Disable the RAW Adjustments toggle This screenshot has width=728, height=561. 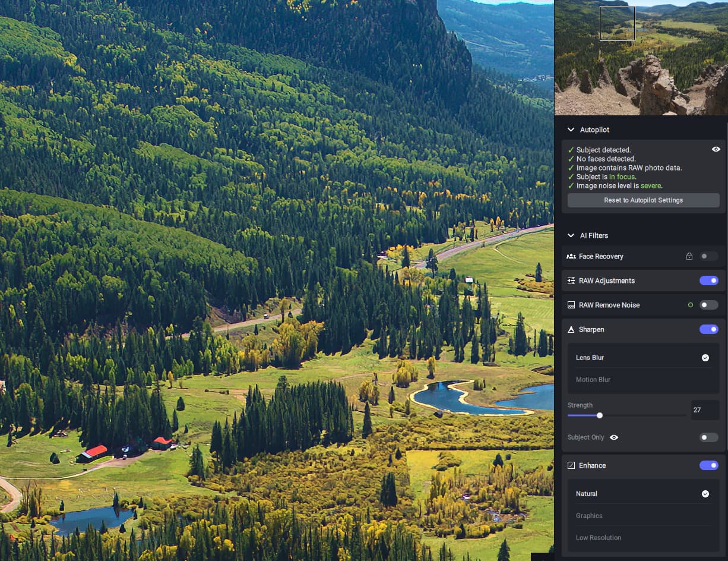[x=708, y=280]
